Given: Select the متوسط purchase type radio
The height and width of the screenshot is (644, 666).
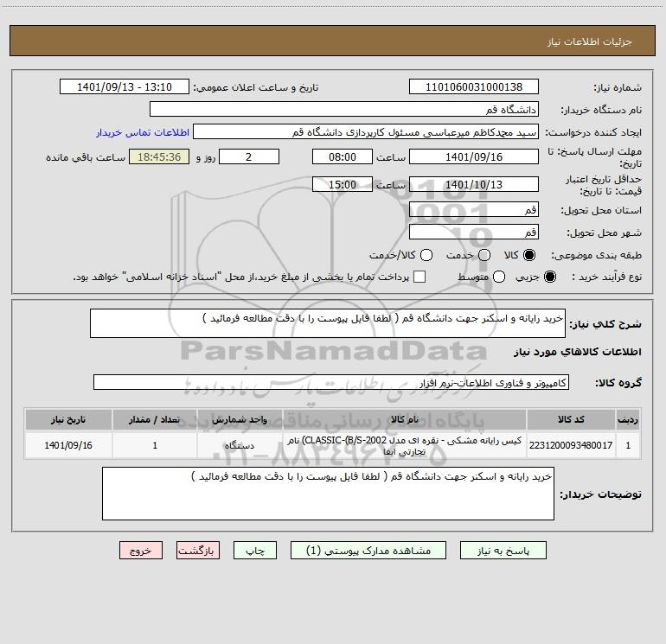Looking at the screenshot, I should [499, 277].
